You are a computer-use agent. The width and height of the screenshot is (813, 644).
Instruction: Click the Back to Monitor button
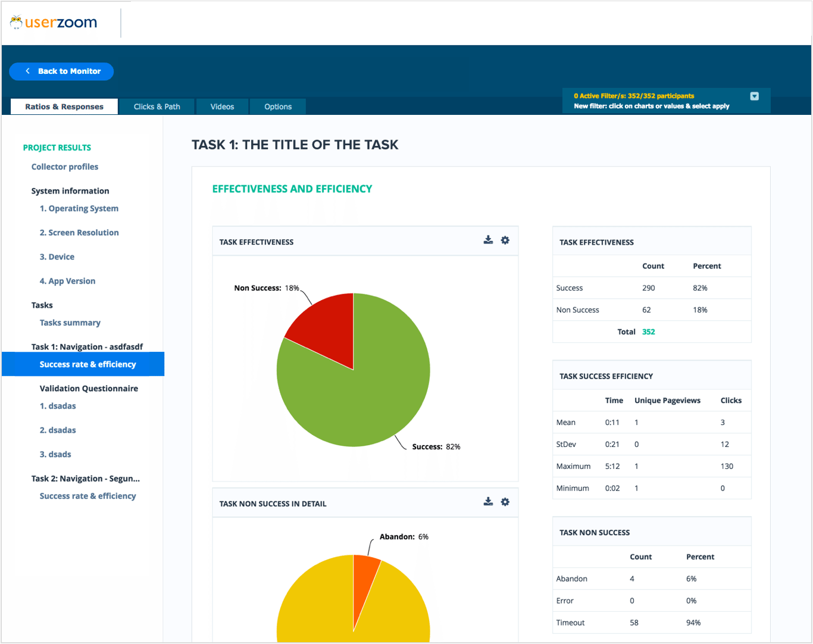point(61,71)
